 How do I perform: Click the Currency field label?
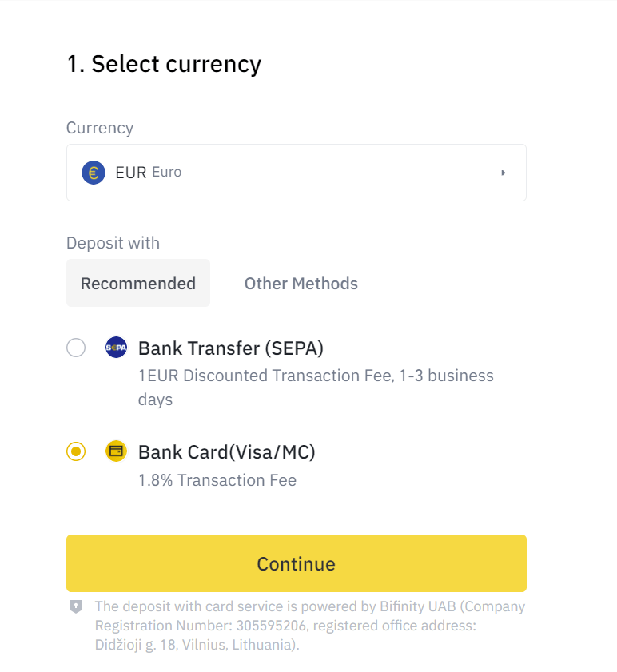pyautogui.click(x=99, y=128)
